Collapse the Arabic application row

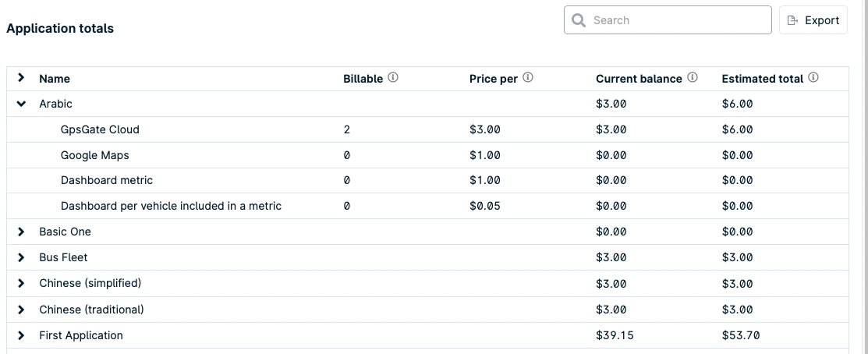tap(21, 104)
